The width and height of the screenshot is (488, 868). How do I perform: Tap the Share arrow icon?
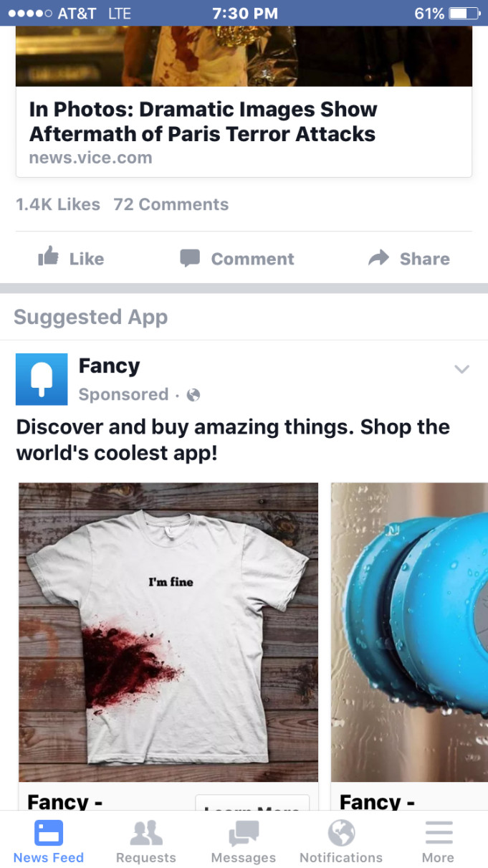click(378, 258)
